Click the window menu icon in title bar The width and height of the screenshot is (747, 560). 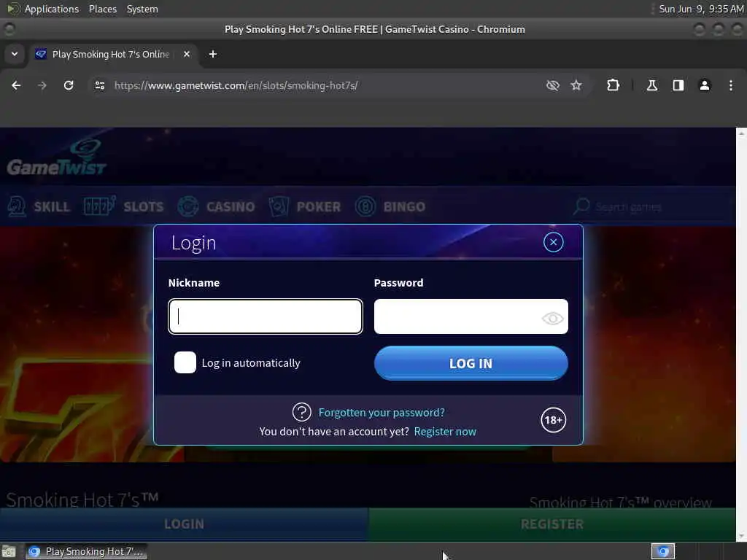pos(9,29)
